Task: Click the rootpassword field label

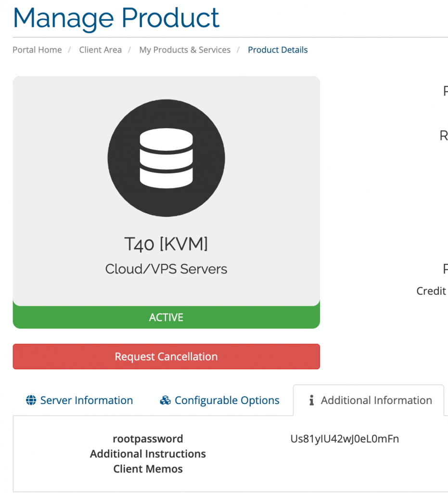Action: click(148, 439)
